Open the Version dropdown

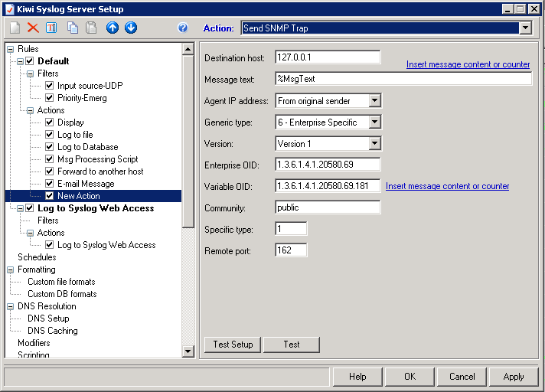374,143
